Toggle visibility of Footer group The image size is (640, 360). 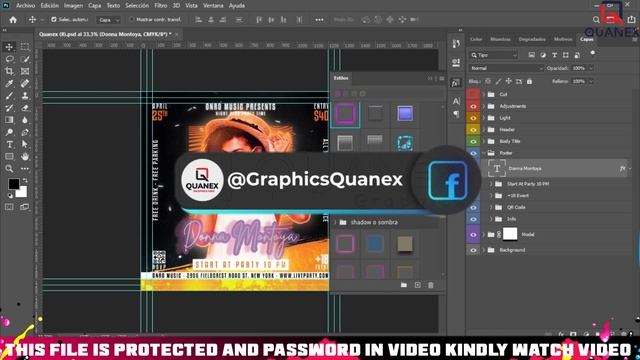tap(473, 153)
